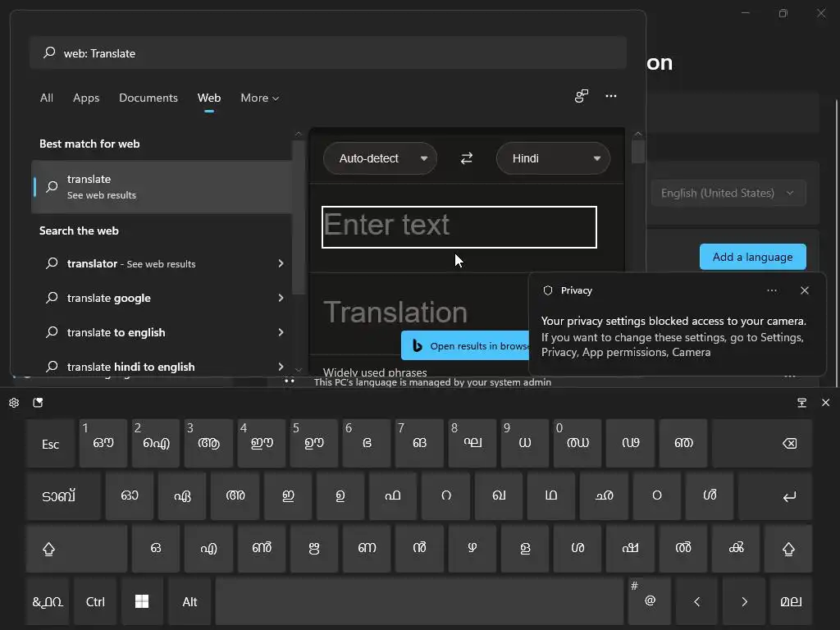Open Privacy notification options ellipsis
840x630 pixels.
pos(771,290)
